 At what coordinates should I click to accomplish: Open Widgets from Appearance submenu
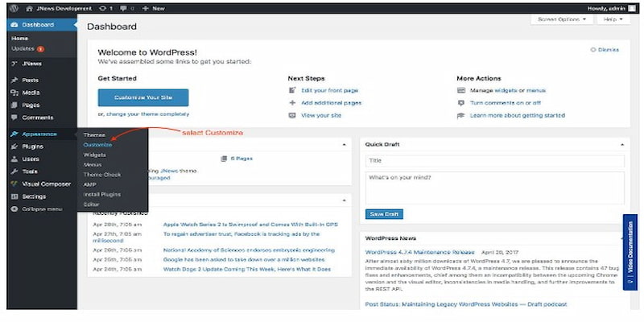tap(94, 155)
